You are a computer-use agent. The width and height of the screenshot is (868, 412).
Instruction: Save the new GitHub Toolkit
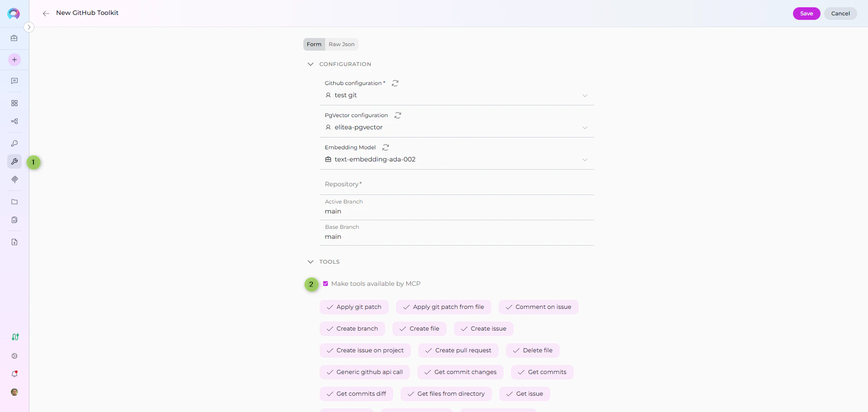point(807,14)
